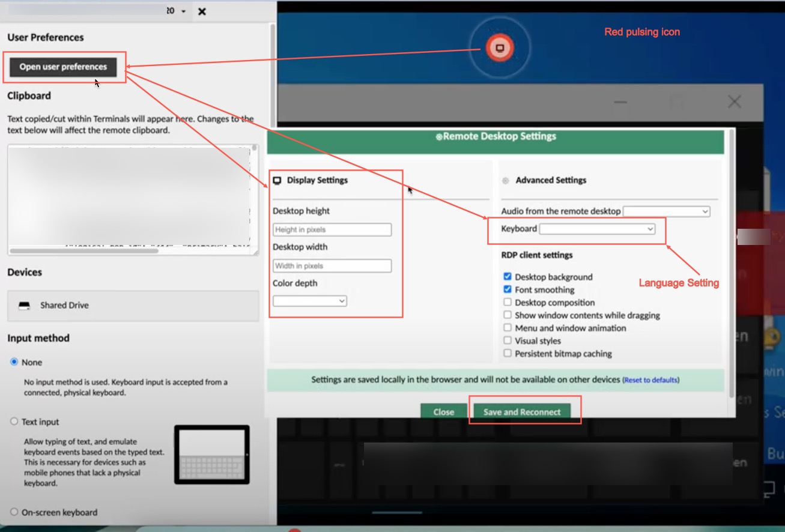The width and height of the screenshot is (785, 532).
Task: Close the side panel with X icon
Action: point(202,11)
